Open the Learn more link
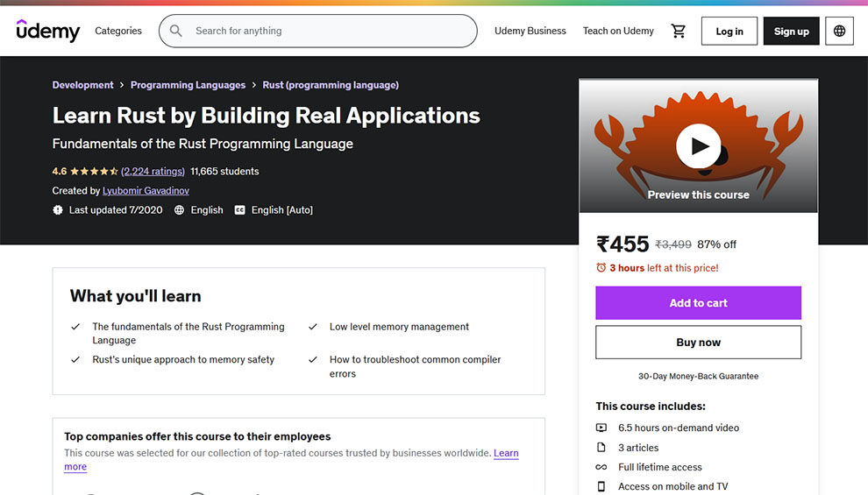The image size is (868, 495). tap(506, 453)
